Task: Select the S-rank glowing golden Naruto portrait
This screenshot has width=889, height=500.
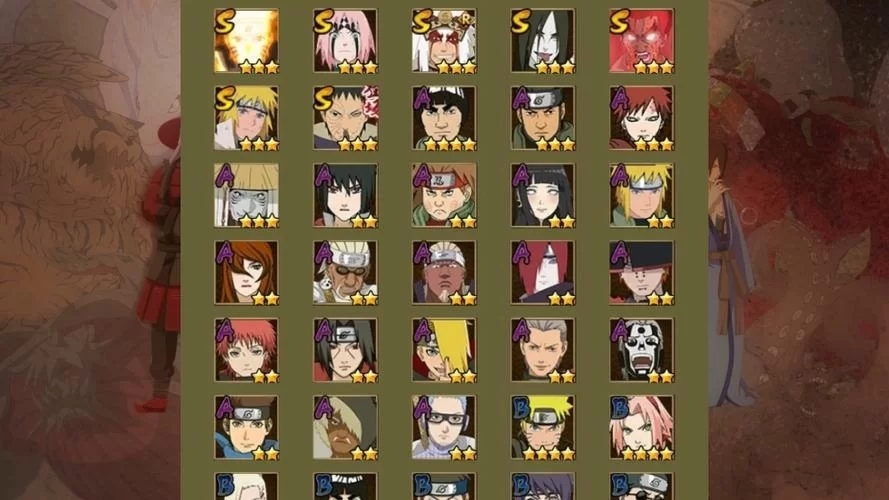Action: click(x=247, y=41)
